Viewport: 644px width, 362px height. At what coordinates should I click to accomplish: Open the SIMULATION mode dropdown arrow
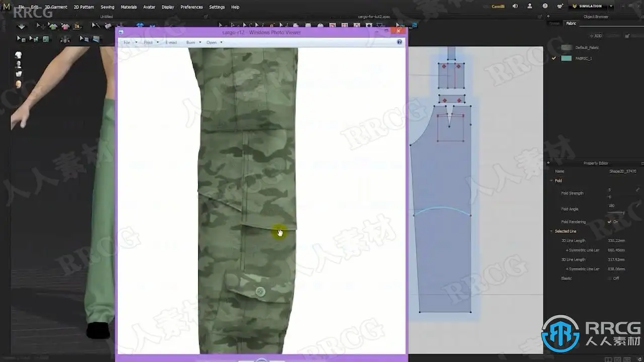click(611, 6)
